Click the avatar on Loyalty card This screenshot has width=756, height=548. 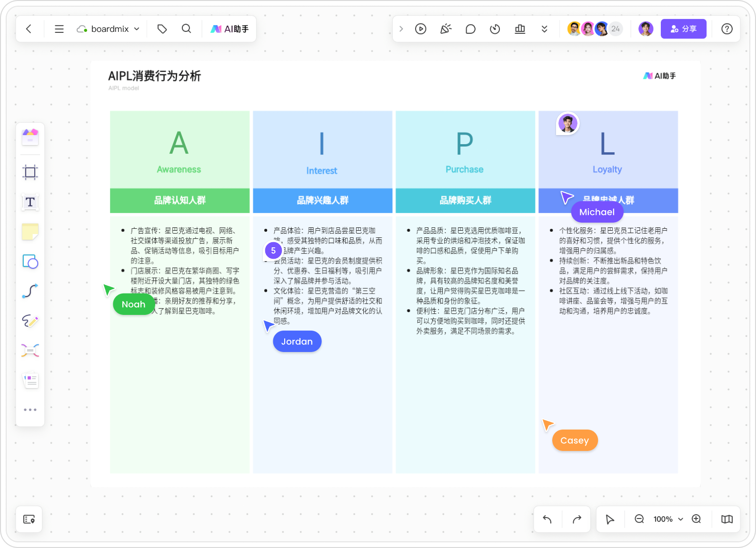pyautogui.click(x=567, y=124)
